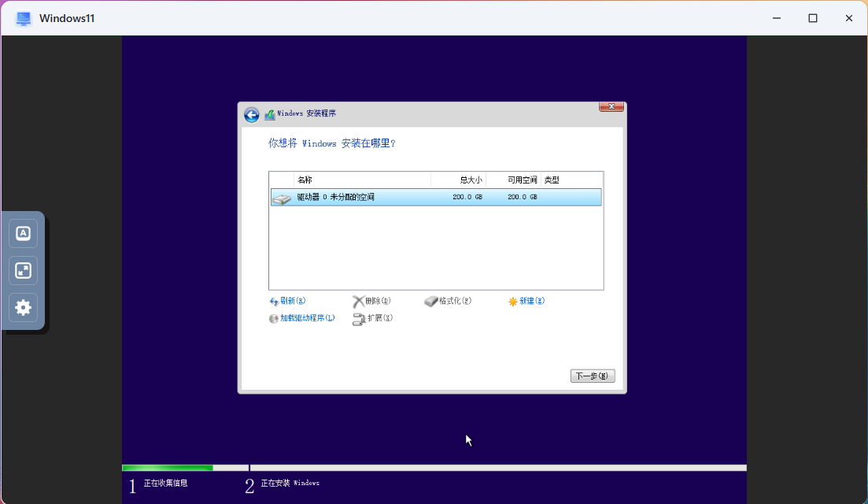
Task: Click the Windows11 VM monitor icon
Action: [x=24, y=18]
